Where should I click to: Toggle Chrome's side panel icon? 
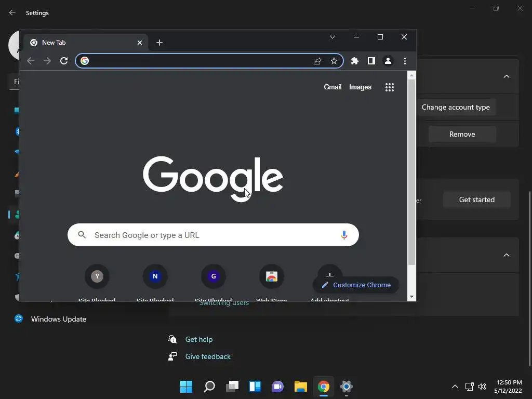pos(371,61)
